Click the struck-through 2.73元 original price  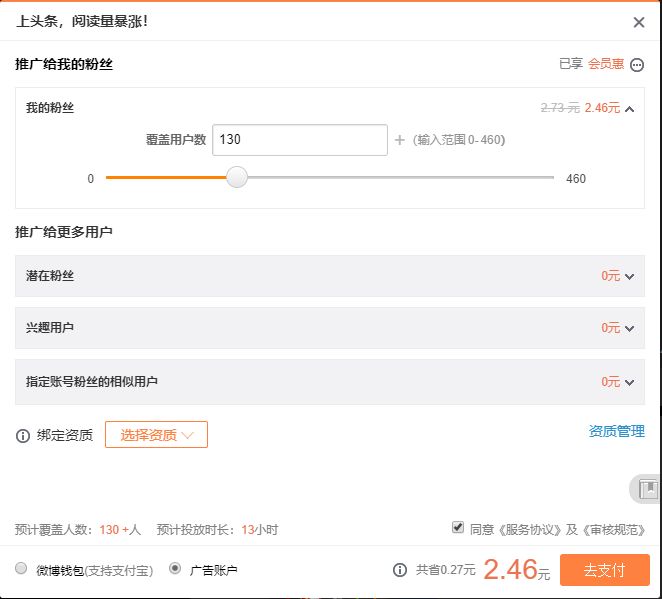pyautogui.click(x=560, y=108)
